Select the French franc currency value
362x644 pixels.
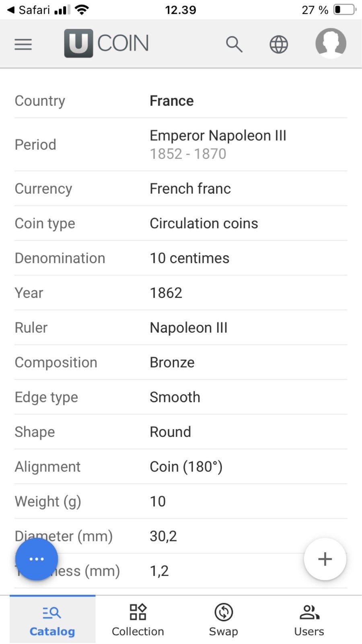click(x=190, y=188)
